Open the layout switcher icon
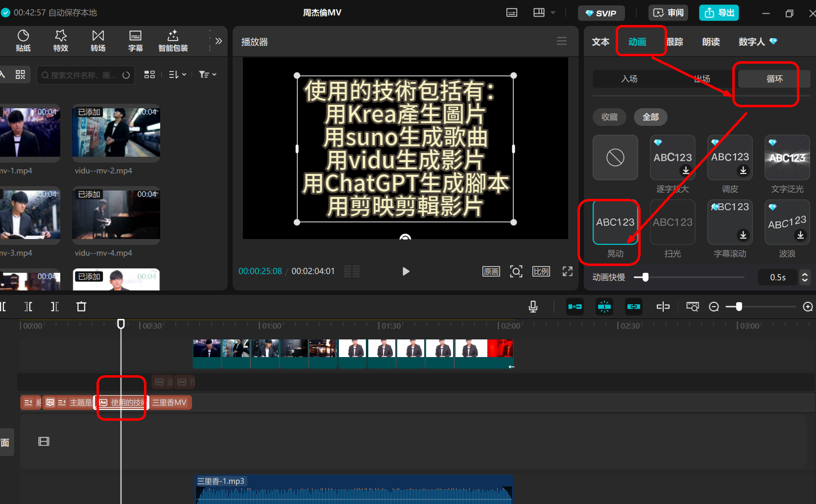The image size is (816, 504). pyautogui.click(x=539, y=13)
